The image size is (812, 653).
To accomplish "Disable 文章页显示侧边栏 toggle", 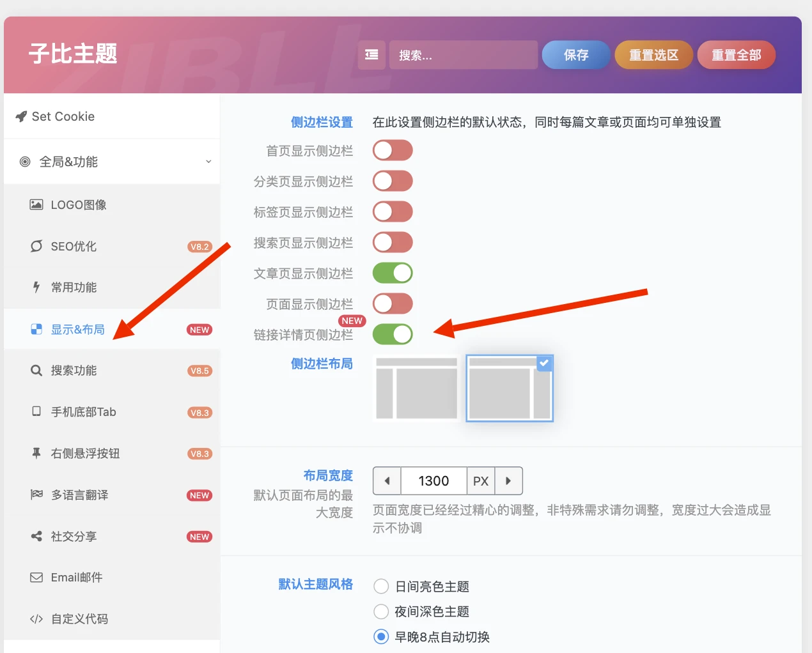I will pos(393,273).
